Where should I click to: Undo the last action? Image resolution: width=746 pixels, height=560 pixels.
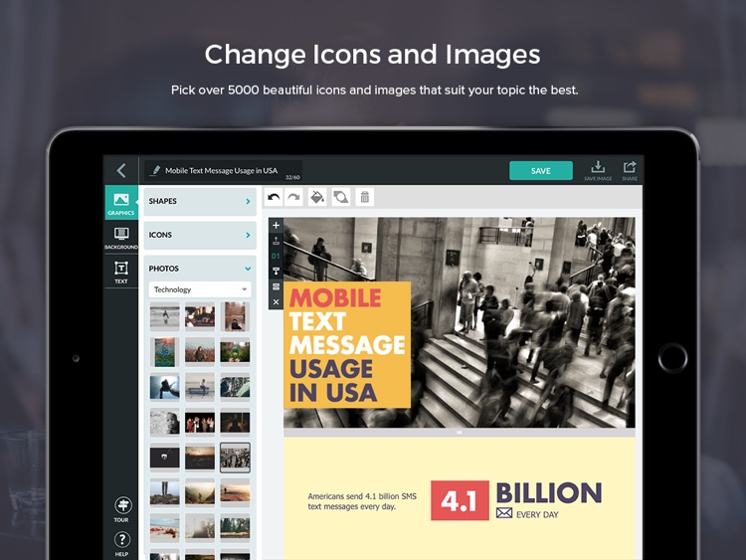pos(274,197)
